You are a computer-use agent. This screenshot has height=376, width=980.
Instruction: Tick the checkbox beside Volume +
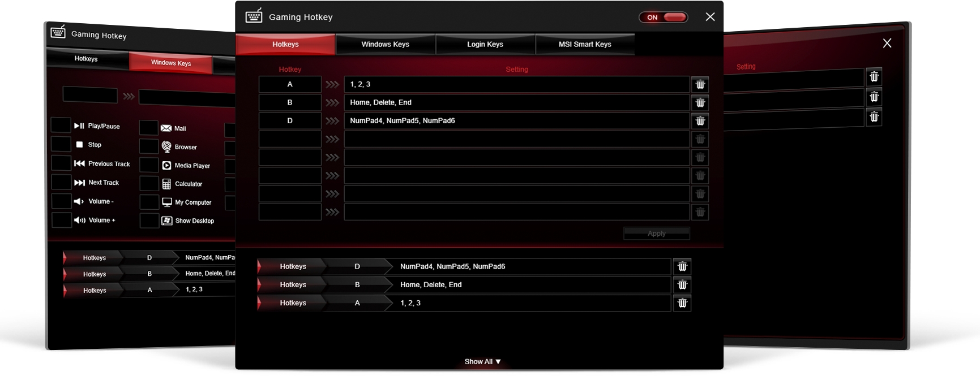(61, 220)
